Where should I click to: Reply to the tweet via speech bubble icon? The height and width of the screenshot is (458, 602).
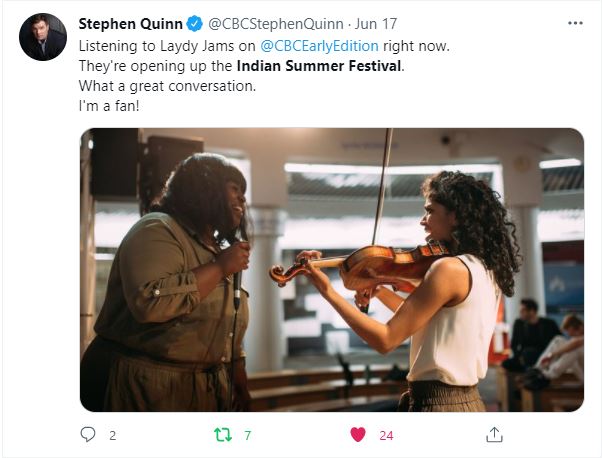[87, 435]
